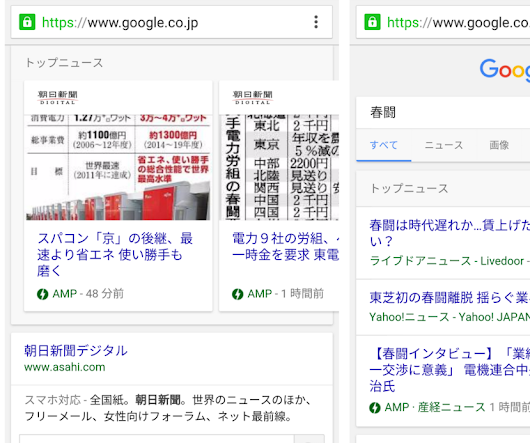Click スマホ対応 description snippet text
530x443 pixels.
(168, 408)
